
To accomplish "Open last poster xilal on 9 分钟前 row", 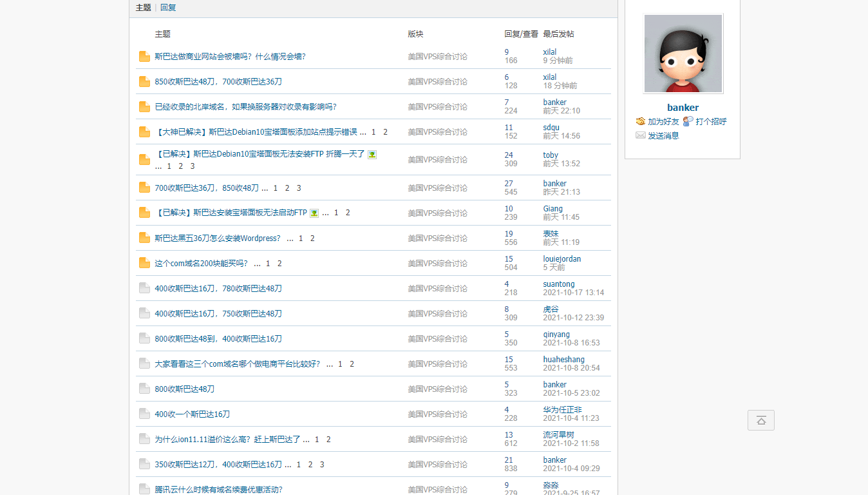I will tap(549, 52).
